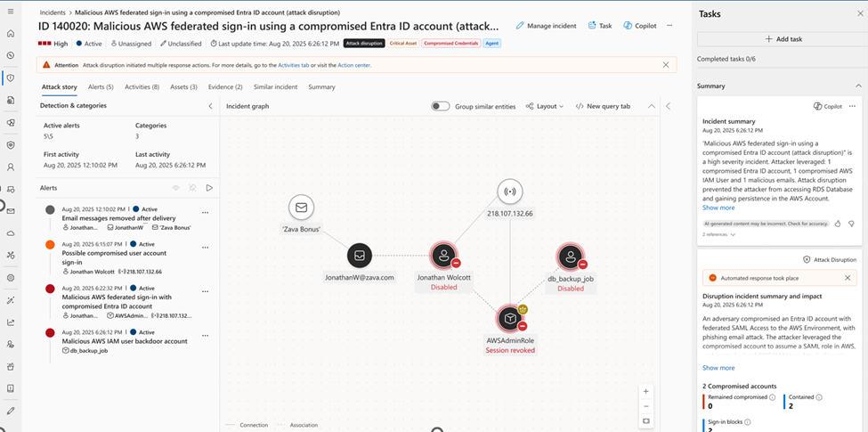Click the db_backup_job user node
Image resolution: width=868 pixels, height=432 pixels.
pos(570,258)
